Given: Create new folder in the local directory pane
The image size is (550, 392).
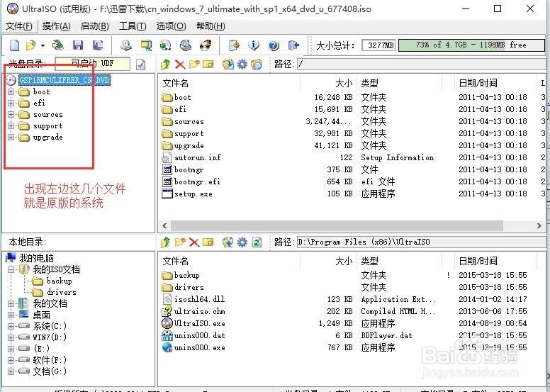Looking at the screenshot, I should coord(180,242).
